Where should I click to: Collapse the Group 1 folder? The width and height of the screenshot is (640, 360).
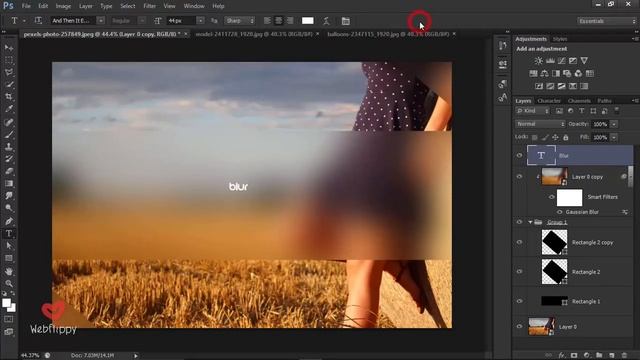pyautogui.click(x=530, y=222)
